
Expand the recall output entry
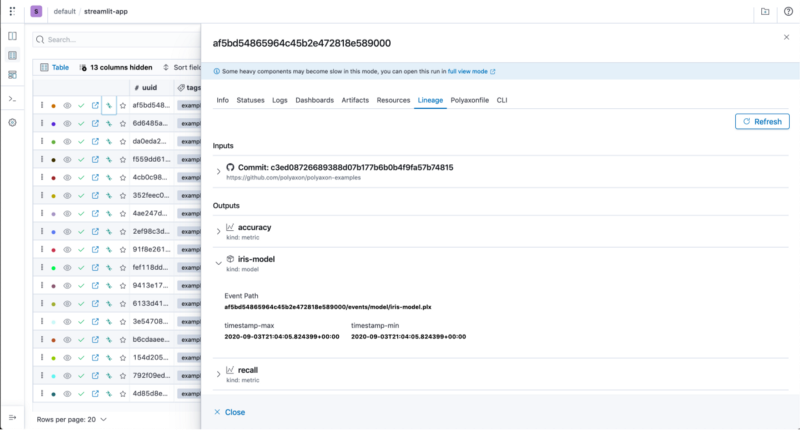[x=218, y=374]
